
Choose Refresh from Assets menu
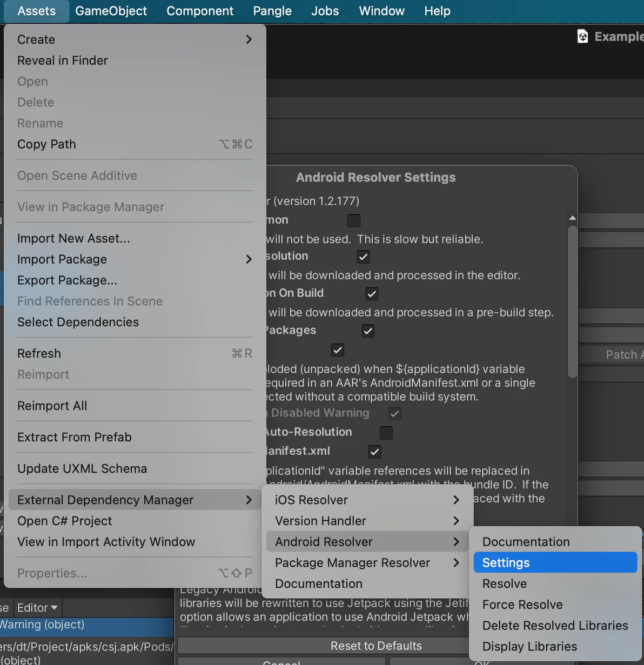[135, 353]
